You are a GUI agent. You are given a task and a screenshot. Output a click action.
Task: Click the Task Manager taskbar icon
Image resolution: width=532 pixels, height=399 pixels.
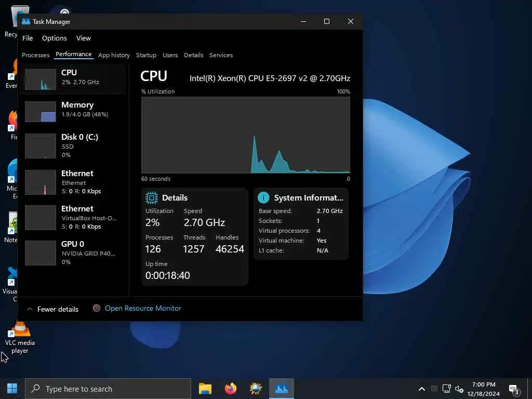[x=281, y=389]
